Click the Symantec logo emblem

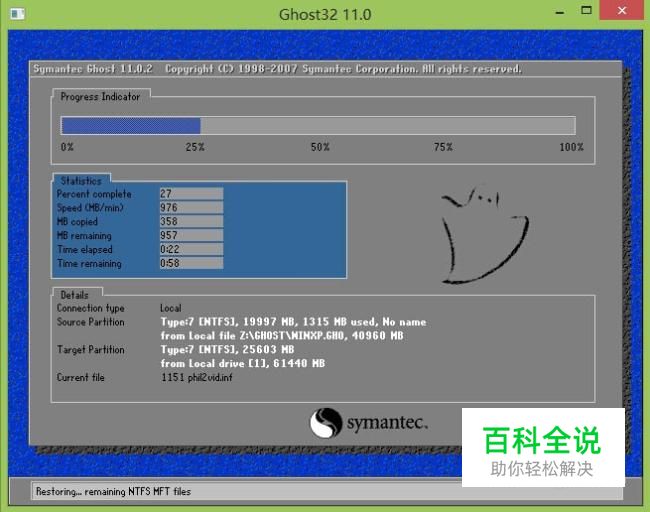pos(326,423)
